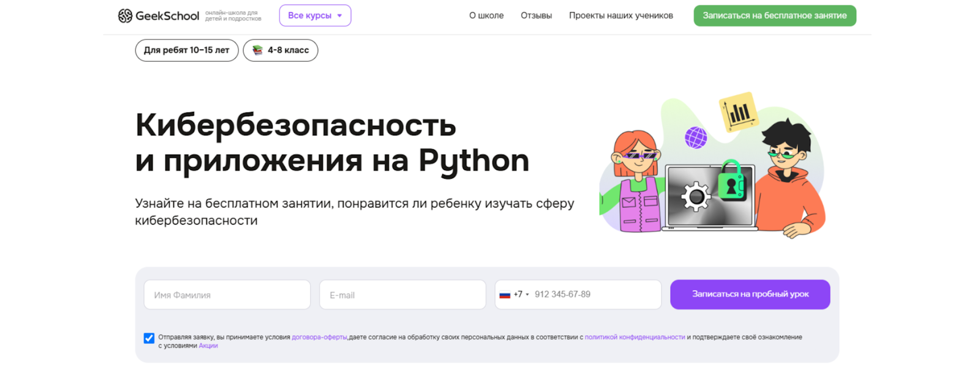Open the Все курсы dropdown

click(315, 16)
